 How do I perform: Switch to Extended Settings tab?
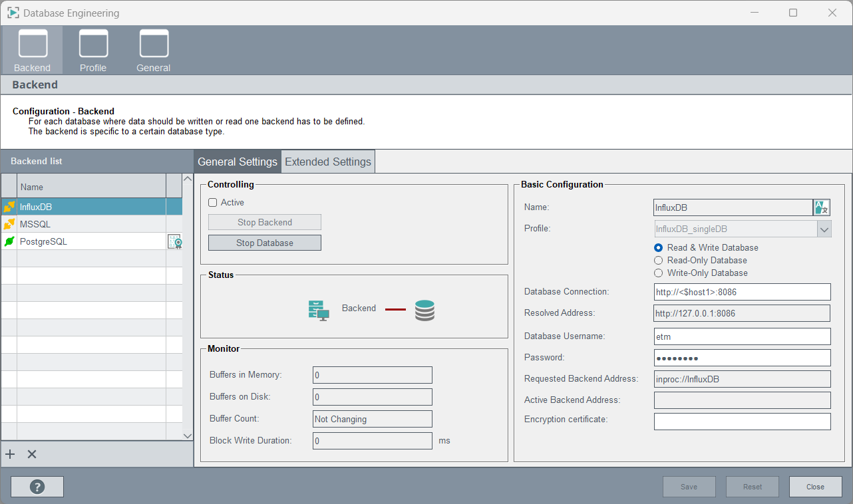pos(328,162)
